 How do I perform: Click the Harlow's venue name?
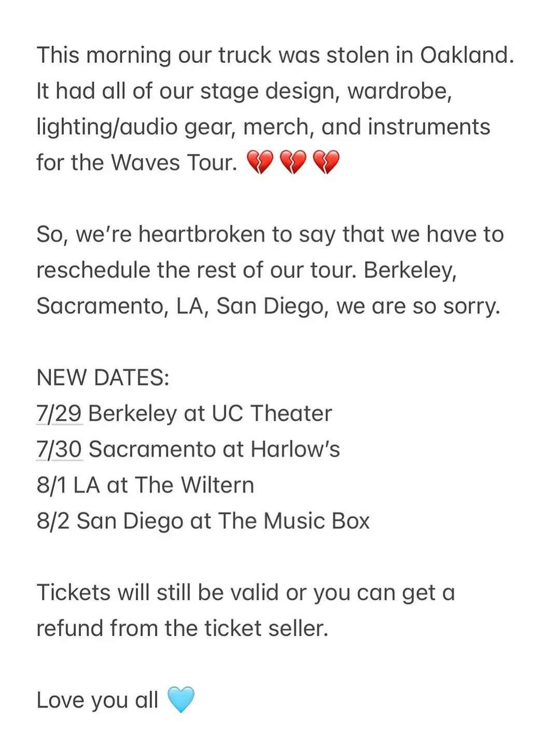[295, 449]
